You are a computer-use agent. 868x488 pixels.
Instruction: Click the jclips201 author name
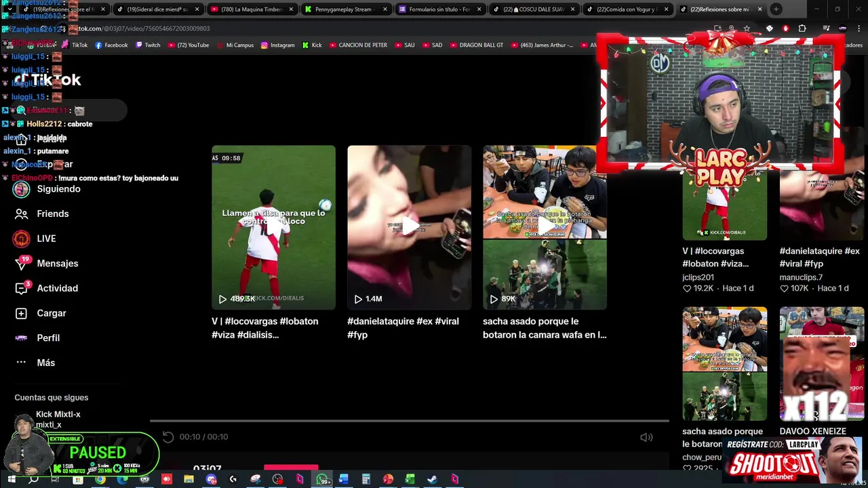(698, 277)
